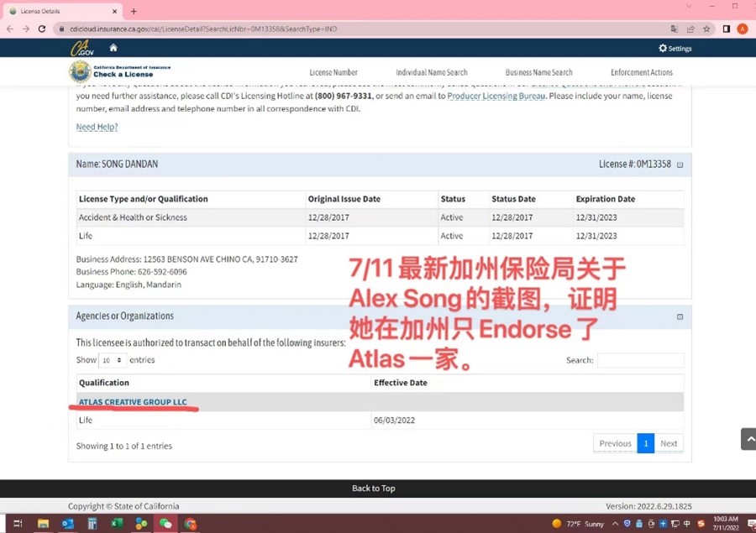Open the taskbar clock and date
The image size is (756, 533).
click(726, 524)
